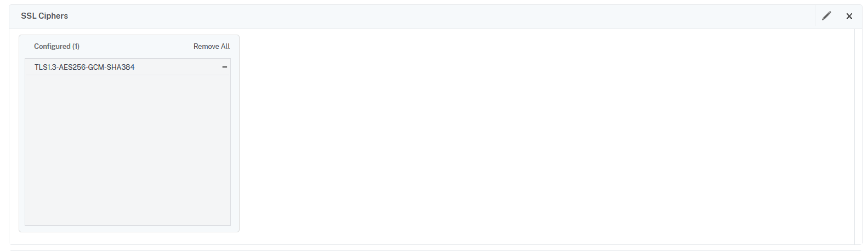Remove the TLS1.3-AES256-GCM-SHA384 cipher using the minus icon
Viewport: 868px width, 251px height.
point(224,67)
